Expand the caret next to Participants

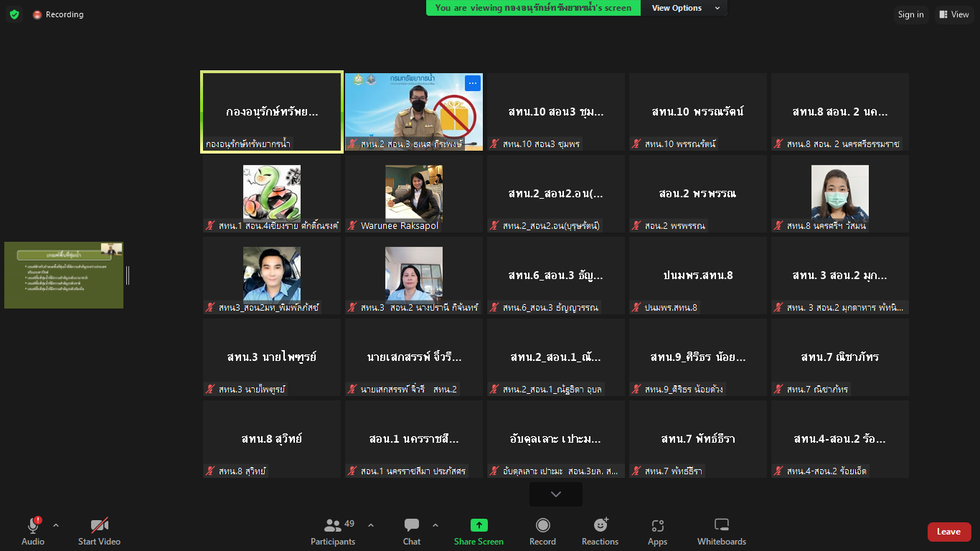pos(371,525)
